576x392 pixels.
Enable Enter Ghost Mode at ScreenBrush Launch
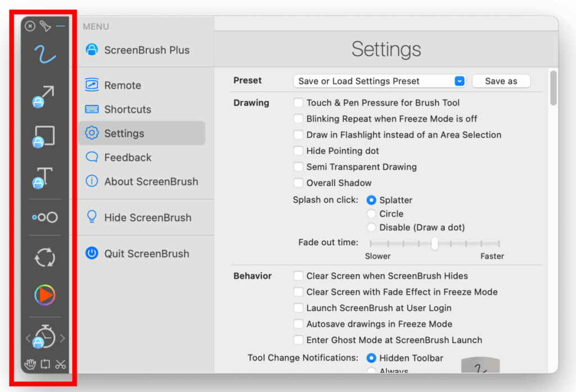coord(298,340)
